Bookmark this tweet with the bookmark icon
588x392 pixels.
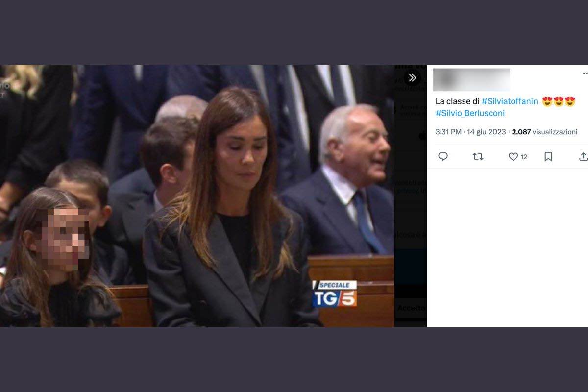click(x=548, y=156)
